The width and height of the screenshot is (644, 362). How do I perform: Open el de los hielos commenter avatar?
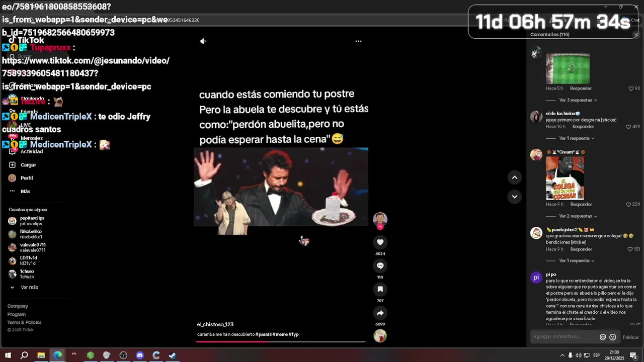pos(536,117)
